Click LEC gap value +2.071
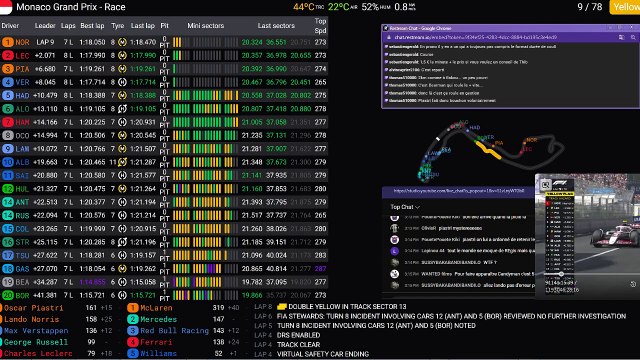Image resolution: width=640 pixels, height=360 pixels. point(45,56)
